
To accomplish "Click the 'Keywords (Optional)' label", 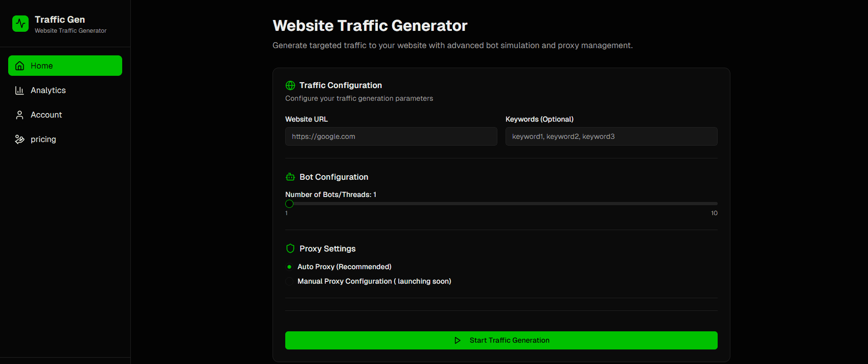I will 540,119.
